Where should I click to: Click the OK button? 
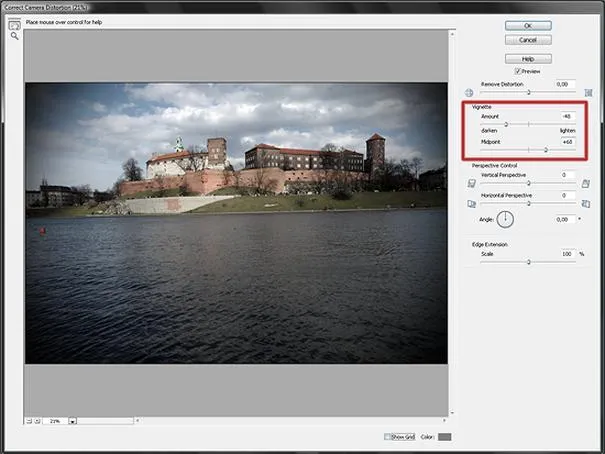(528, 25)
